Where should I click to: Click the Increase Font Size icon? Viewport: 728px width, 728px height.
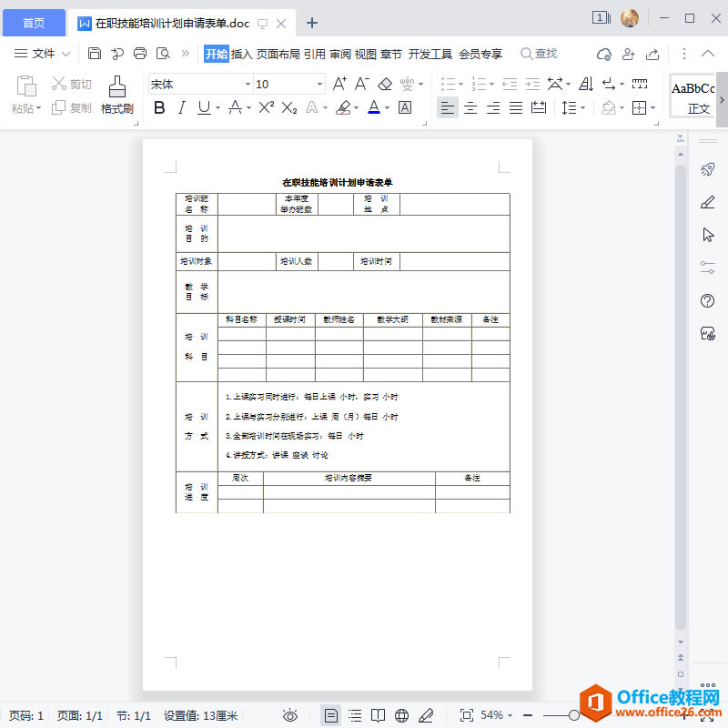tap(340, 83)
